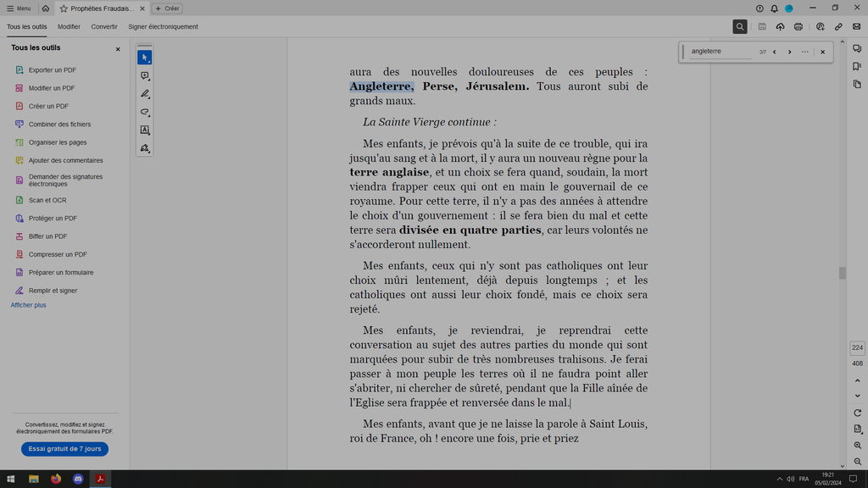The image size is (868, 488).
Task: Go to the Home tab icon
Action: 46,8
